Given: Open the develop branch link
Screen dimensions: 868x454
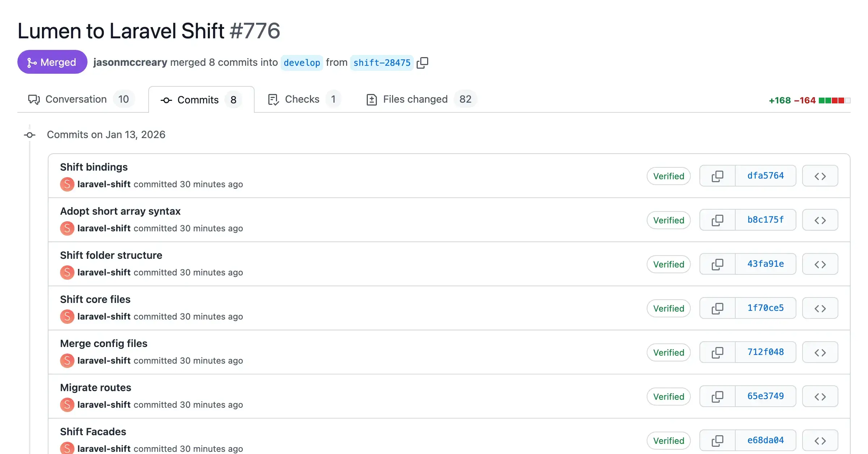Looking at the screenshot, I should 302,63.
